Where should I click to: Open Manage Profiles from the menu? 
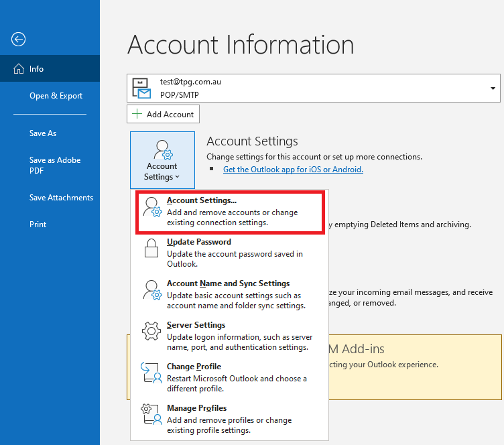point(229,419)
